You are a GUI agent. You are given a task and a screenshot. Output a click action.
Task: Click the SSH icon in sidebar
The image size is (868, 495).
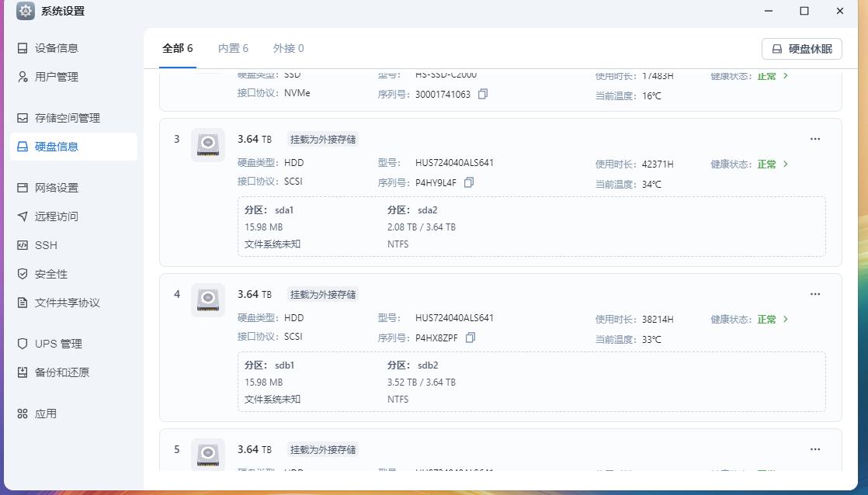point(23,245)
